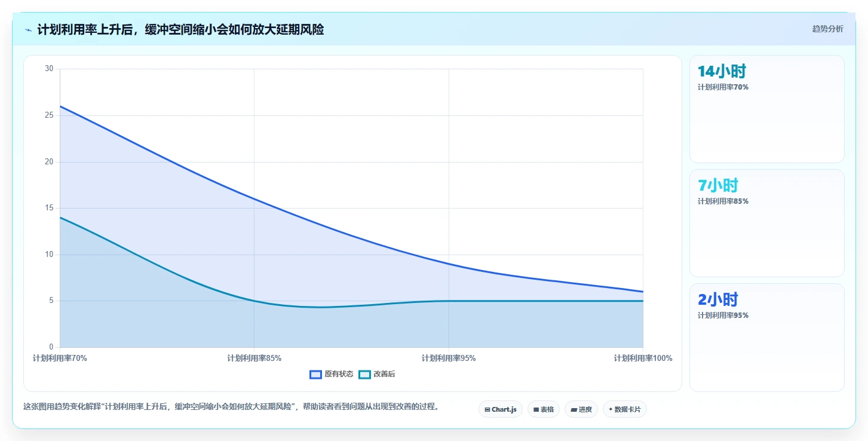Image resolution: width=868 pixels, height=441 pixels.
Task: Click the y-axis tick label 25
Action: pyautogui.click(x=49, y=115)
